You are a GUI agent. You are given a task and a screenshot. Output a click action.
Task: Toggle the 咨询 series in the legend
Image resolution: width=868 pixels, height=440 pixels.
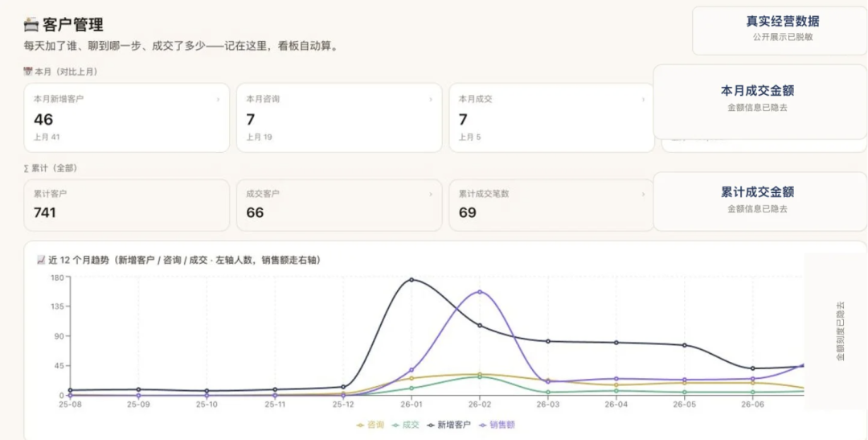coord(371,425)
